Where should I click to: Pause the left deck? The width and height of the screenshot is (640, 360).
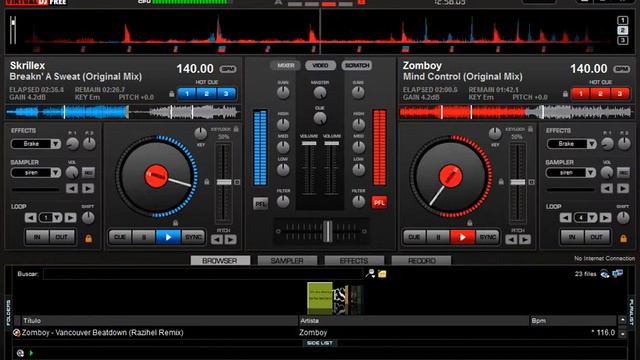(144, 237)
